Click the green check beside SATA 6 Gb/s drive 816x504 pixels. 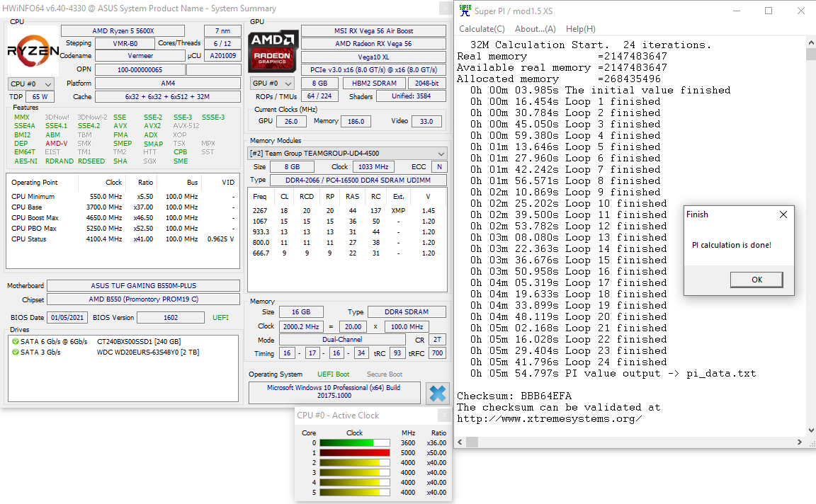pyautogui.click(x=15, y=342)
